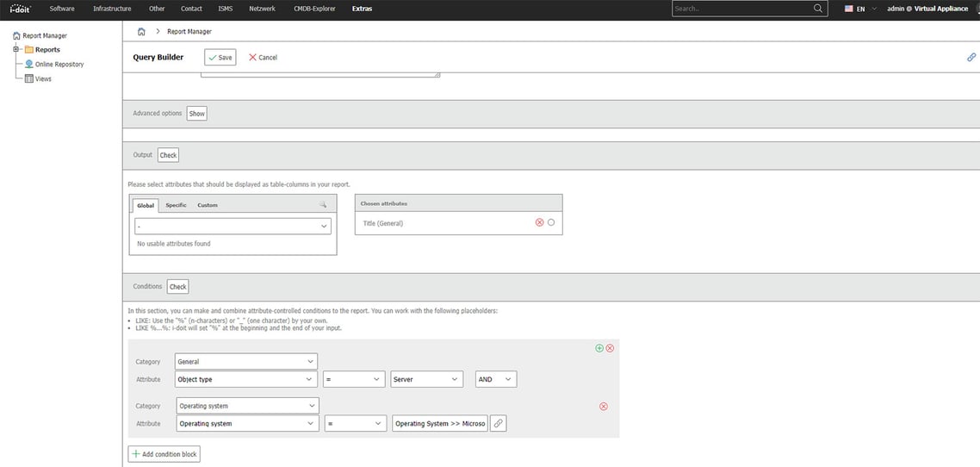Open the Operating system attribute dropdown
Screen dimensions: 980x467
247,423
